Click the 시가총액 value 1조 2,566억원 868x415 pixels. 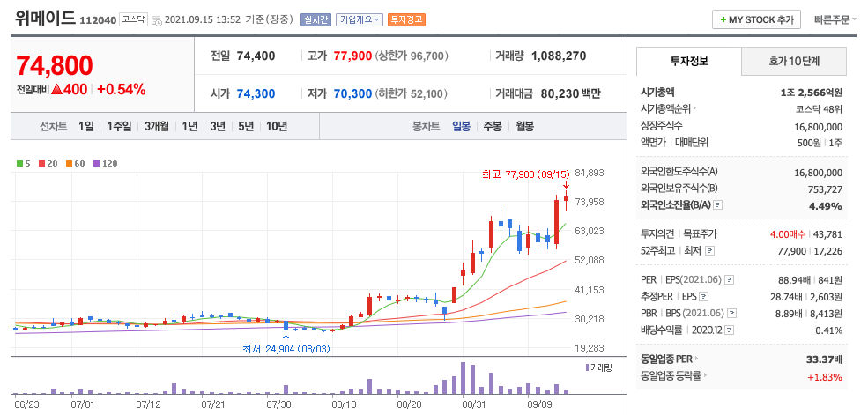pos(811,93)
